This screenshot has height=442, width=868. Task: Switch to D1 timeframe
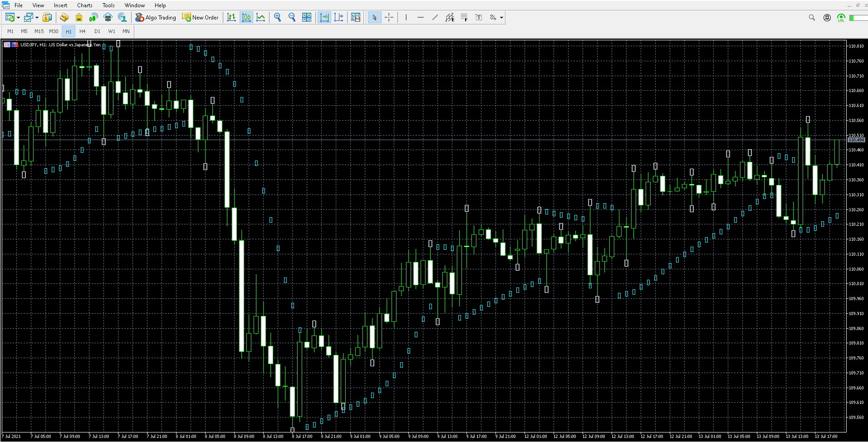pos(97,31)
